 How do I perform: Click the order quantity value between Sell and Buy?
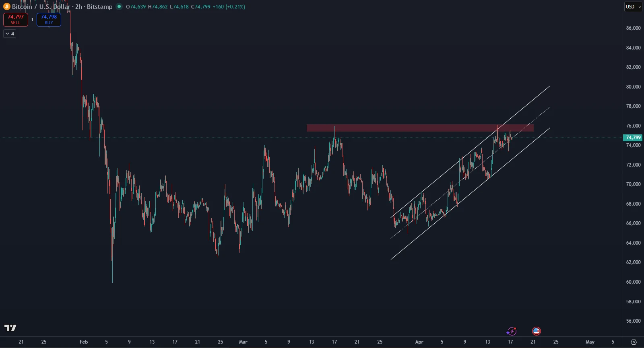(x=32, y=19)
